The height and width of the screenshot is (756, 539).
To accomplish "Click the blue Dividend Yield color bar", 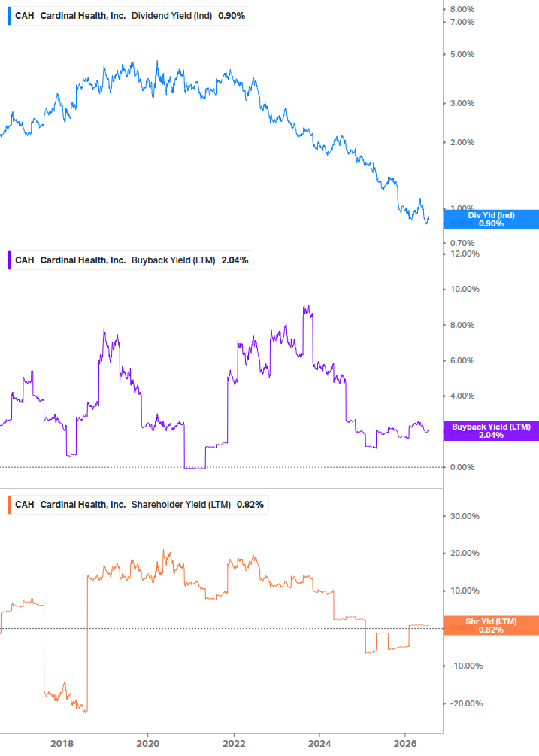I will coord(9,16).
